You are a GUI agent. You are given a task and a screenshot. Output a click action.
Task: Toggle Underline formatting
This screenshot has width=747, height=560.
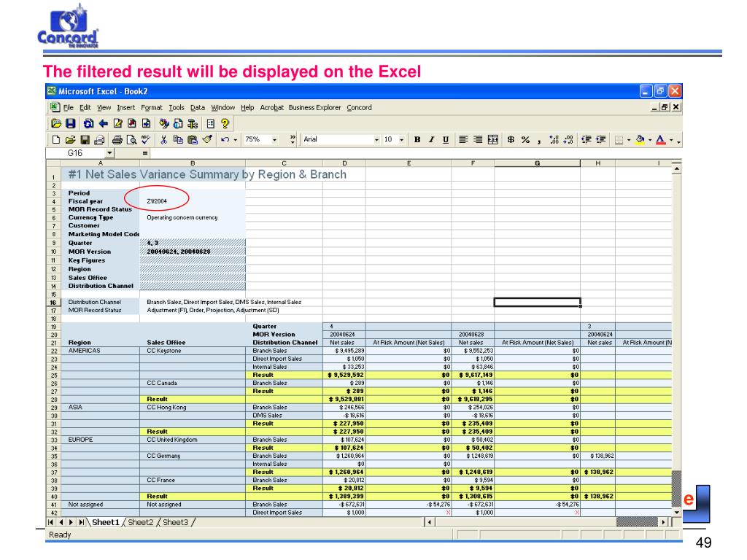coord(446,139)
